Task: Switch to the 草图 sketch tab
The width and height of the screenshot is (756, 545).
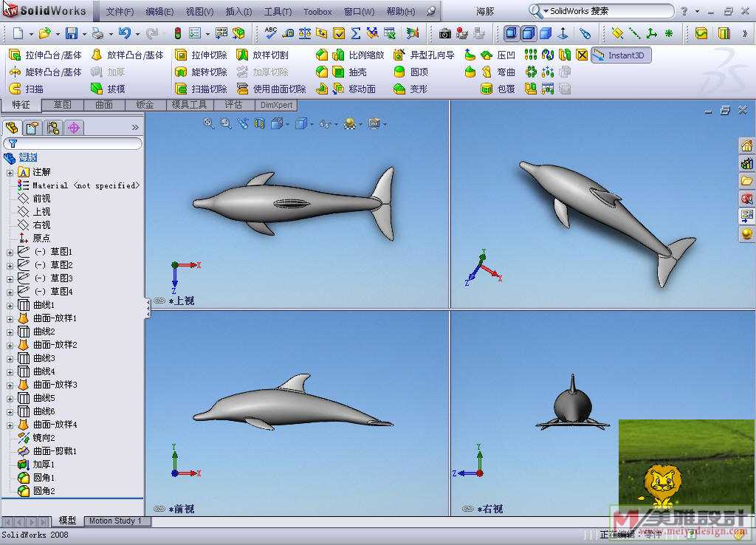Action: [63, 105]
